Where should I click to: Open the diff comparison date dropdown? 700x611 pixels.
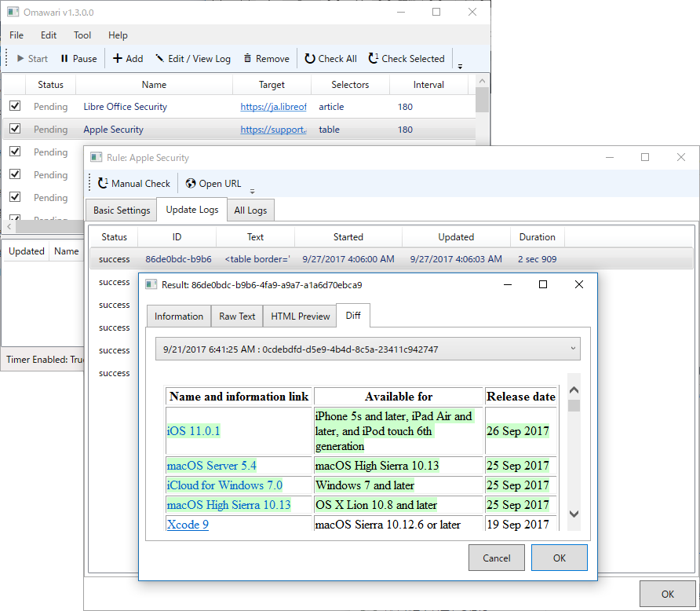click(x=368, y=349)
